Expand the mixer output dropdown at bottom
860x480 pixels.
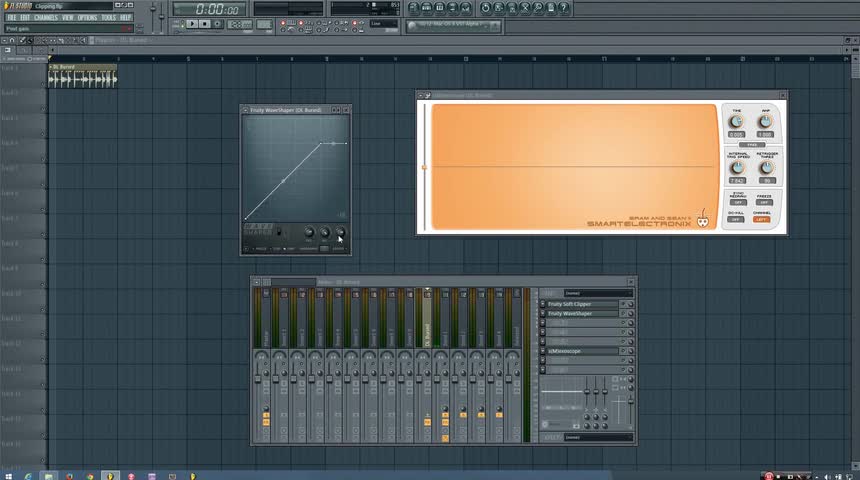click(x=597, y=437)
